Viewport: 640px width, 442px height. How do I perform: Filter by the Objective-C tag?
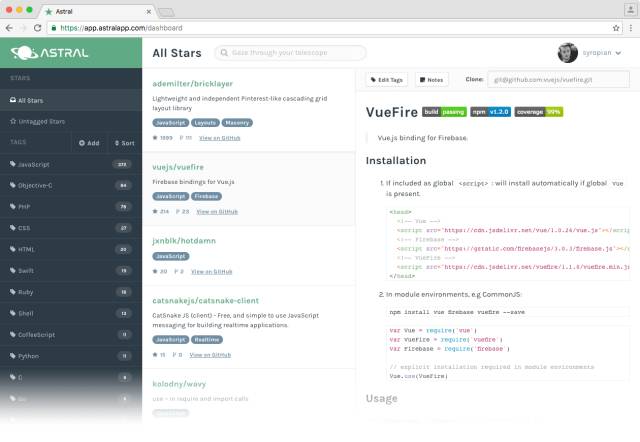pos(71,185)
